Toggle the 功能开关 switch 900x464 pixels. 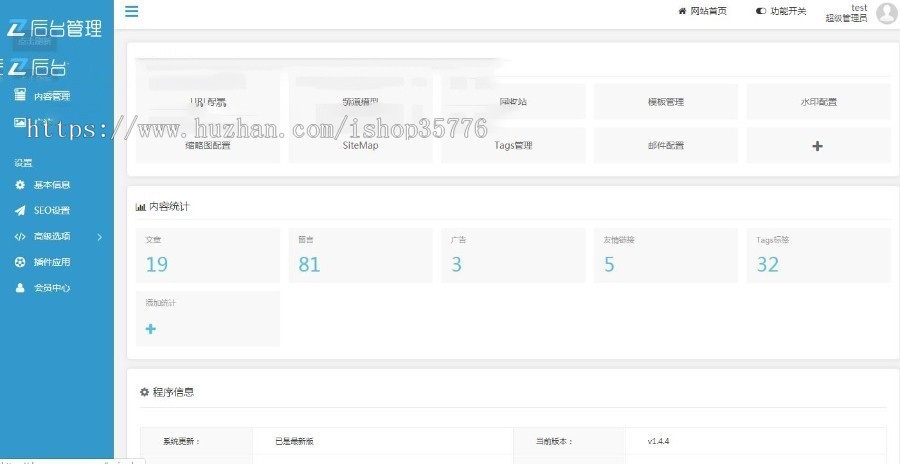pos(781,11)
